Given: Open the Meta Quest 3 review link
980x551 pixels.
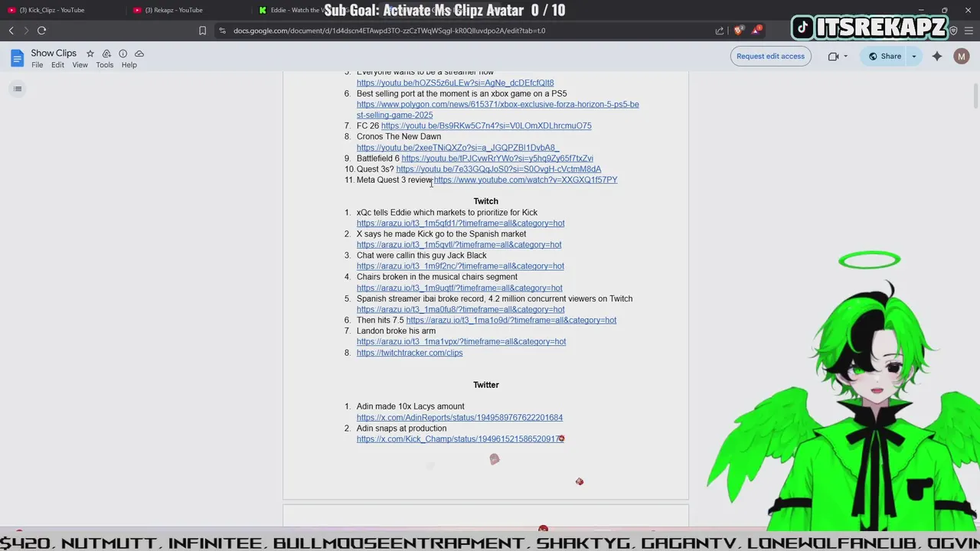Looking at the screenshot, I should click(525, 180).
